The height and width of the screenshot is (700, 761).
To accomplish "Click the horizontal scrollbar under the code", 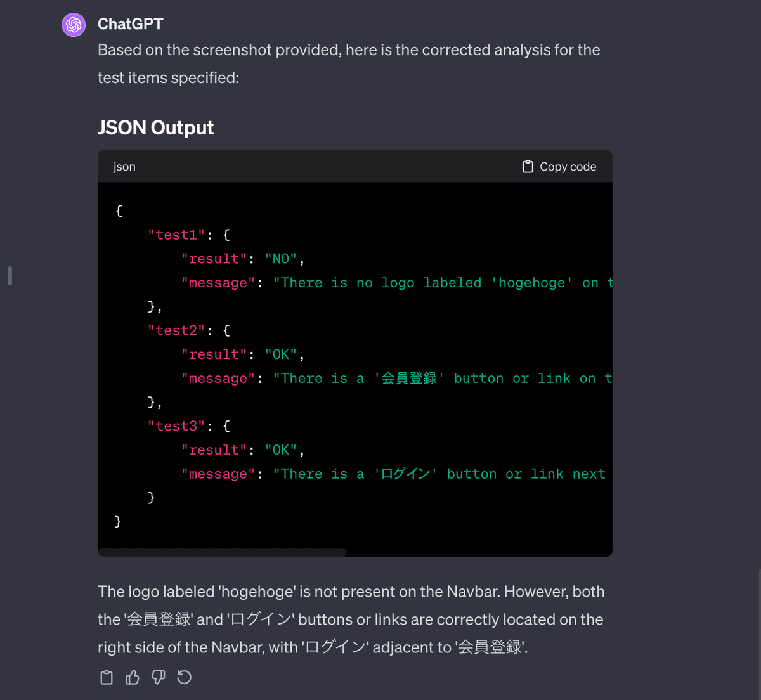I will 222,552.
